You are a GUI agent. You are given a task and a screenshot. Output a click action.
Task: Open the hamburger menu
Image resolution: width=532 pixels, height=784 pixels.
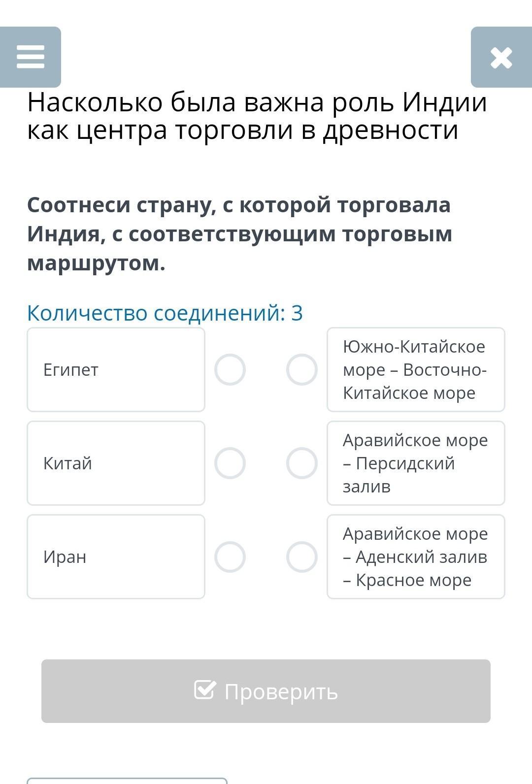pyautogui.click(x=31, y=57)
